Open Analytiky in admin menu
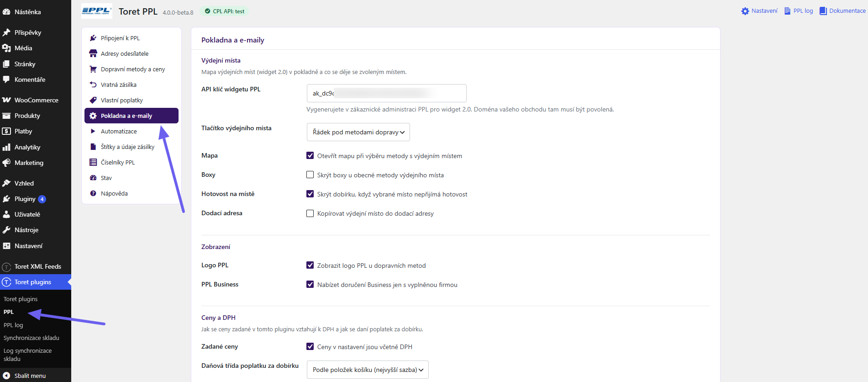 click(36, 147)
